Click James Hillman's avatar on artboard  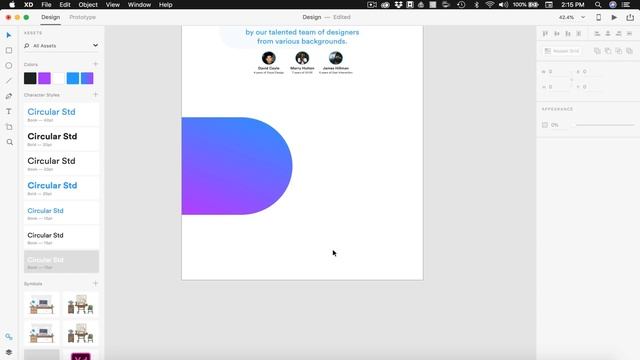click(336, 58)
